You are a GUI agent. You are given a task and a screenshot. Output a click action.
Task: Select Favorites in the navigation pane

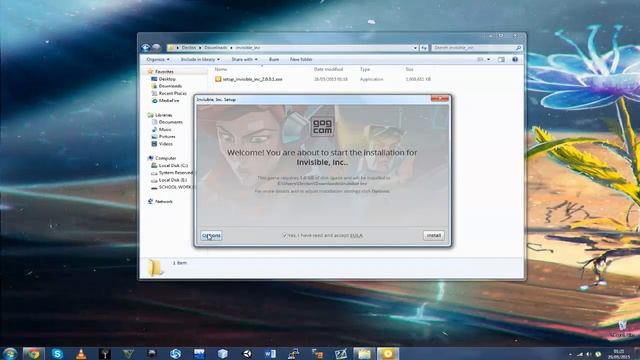164,71
